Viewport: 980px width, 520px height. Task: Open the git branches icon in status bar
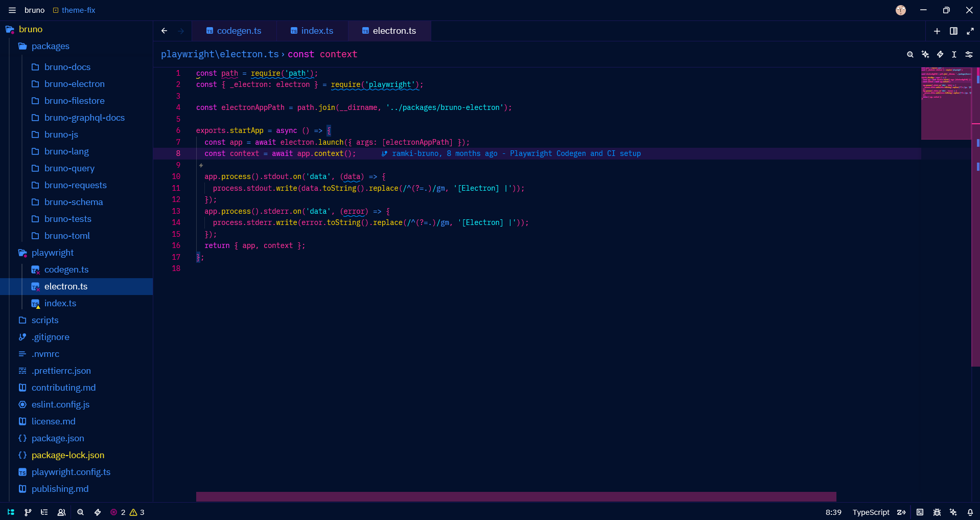tap(28, 512)
